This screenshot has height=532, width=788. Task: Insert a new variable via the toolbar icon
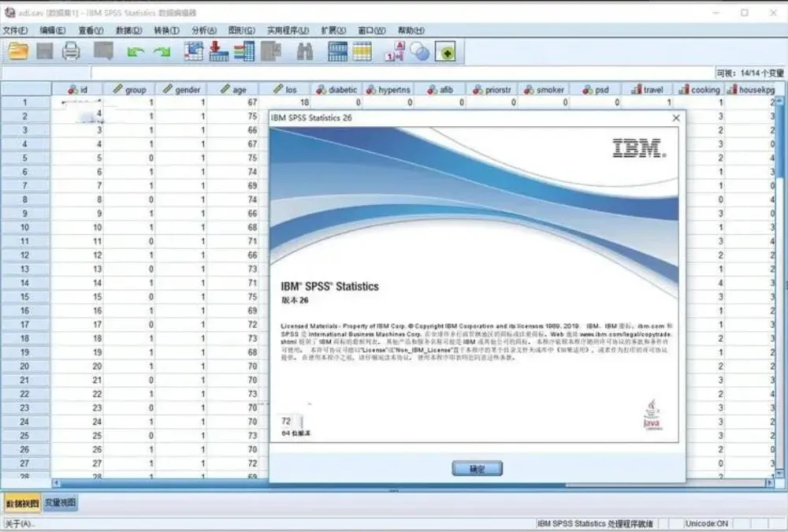pos(362,51)
